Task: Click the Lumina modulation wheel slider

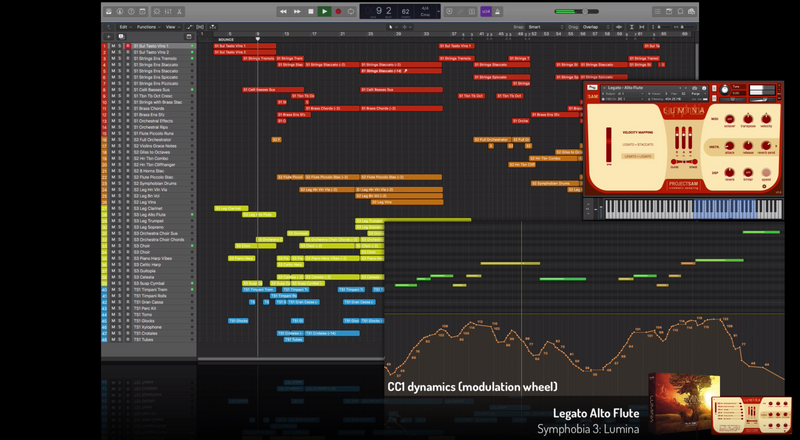Action: point(608,145)
